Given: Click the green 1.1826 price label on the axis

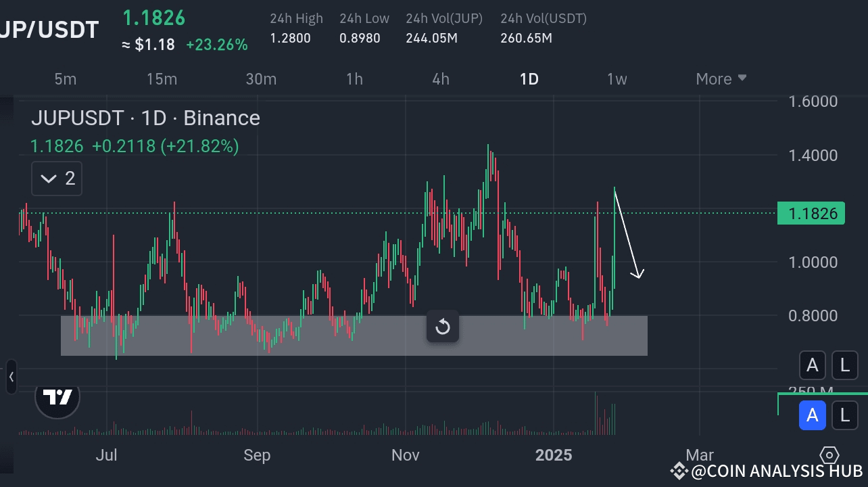Looking at the screenshot, I should tap(811, 212).
